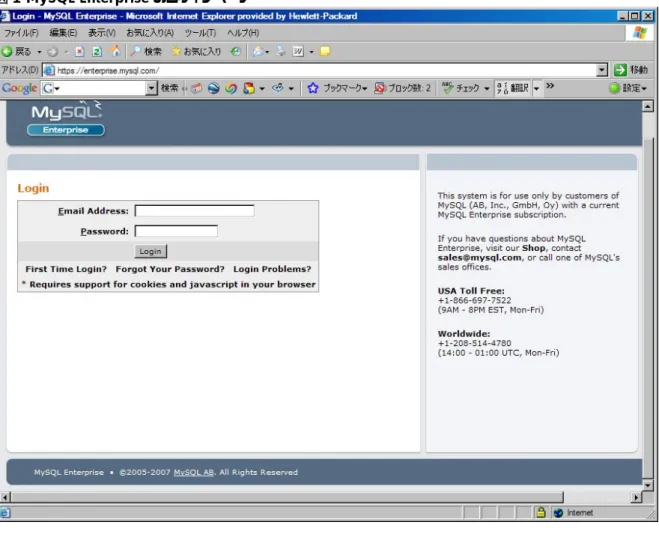Click the popup blocker ブロック数 button

403,88
